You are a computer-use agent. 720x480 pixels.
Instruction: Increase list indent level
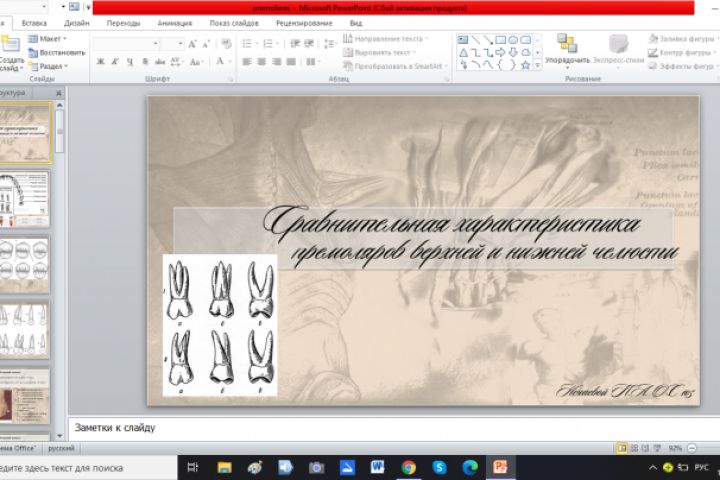tap(309, 44)
